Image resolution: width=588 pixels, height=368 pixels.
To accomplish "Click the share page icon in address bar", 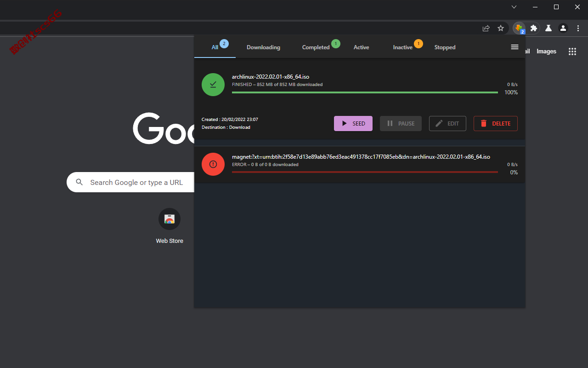I will pyautogui.click(x=486, y=28).
